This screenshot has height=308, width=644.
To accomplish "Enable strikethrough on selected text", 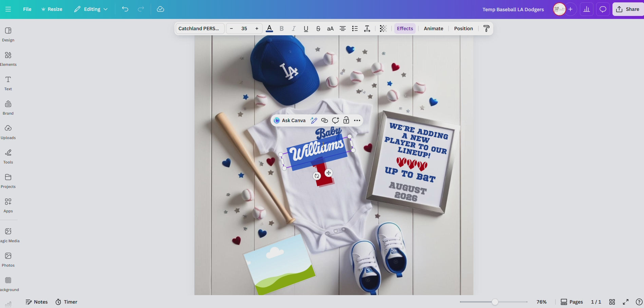I will pos(318,28).
